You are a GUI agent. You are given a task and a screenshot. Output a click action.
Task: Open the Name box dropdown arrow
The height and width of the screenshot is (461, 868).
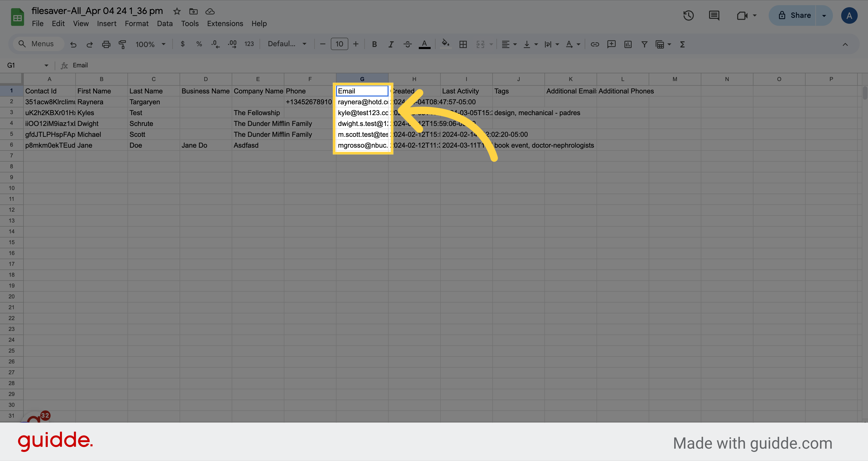[x=46, y=65]
